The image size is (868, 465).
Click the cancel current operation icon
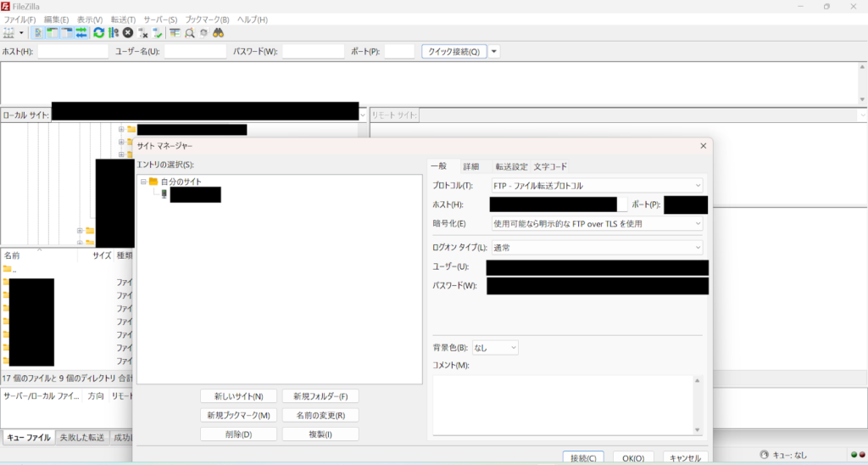[x=128, y=32]
